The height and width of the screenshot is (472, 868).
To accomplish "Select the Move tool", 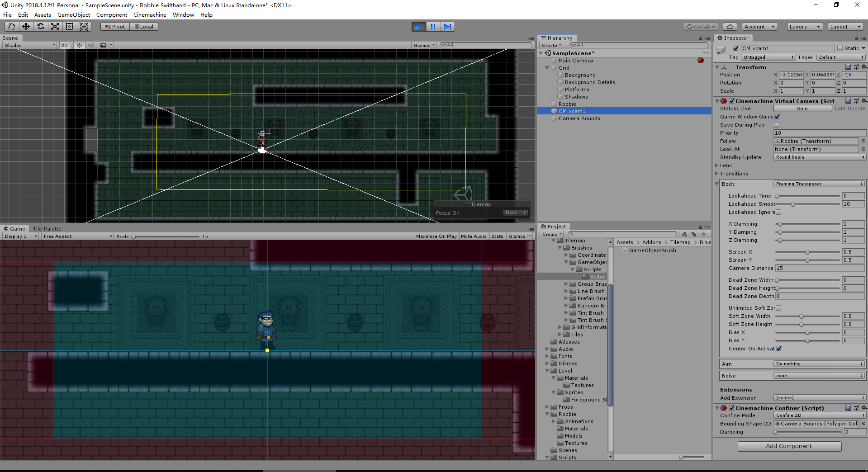I will click(x=26, y=27).
